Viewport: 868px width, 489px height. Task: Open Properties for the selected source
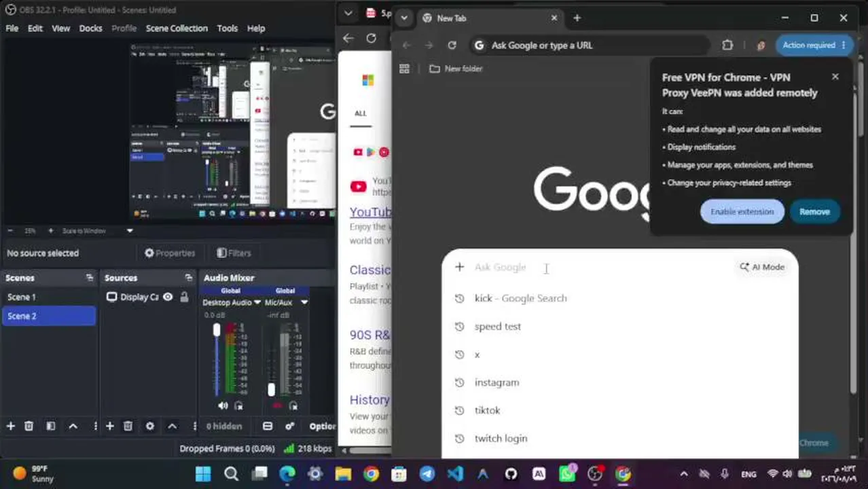click(x=170, y=253)
